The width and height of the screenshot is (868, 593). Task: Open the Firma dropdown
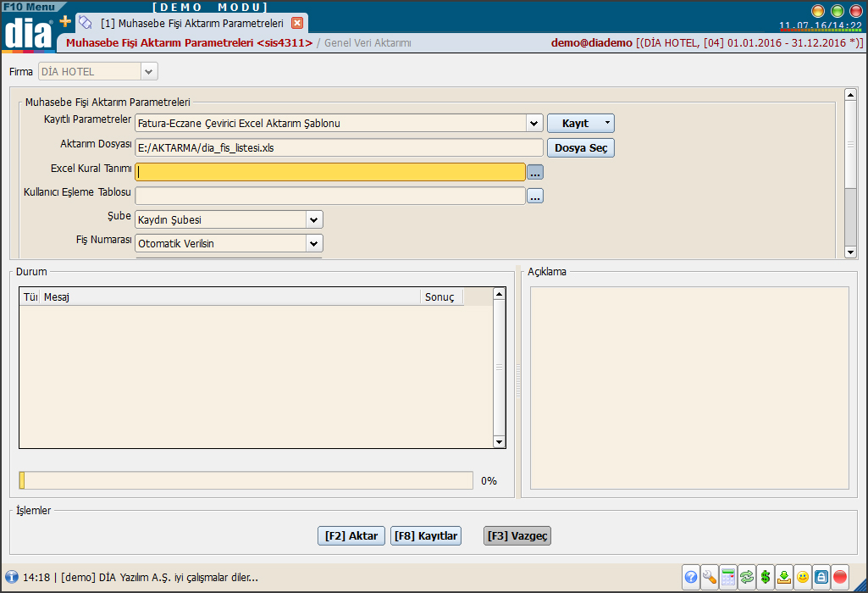coord(149,71)
